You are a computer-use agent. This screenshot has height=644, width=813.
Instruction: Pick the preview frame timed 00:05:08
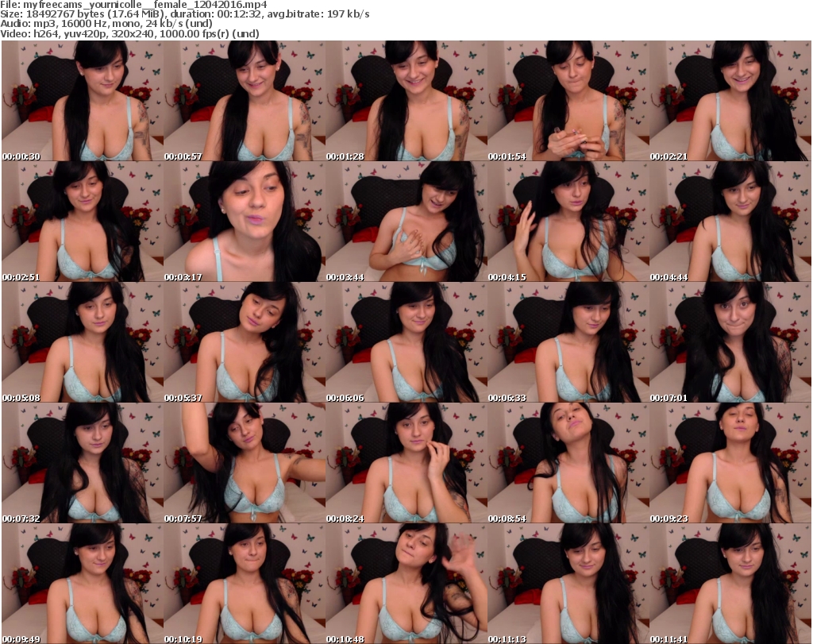pyautogui.click(x=83, y=342)
